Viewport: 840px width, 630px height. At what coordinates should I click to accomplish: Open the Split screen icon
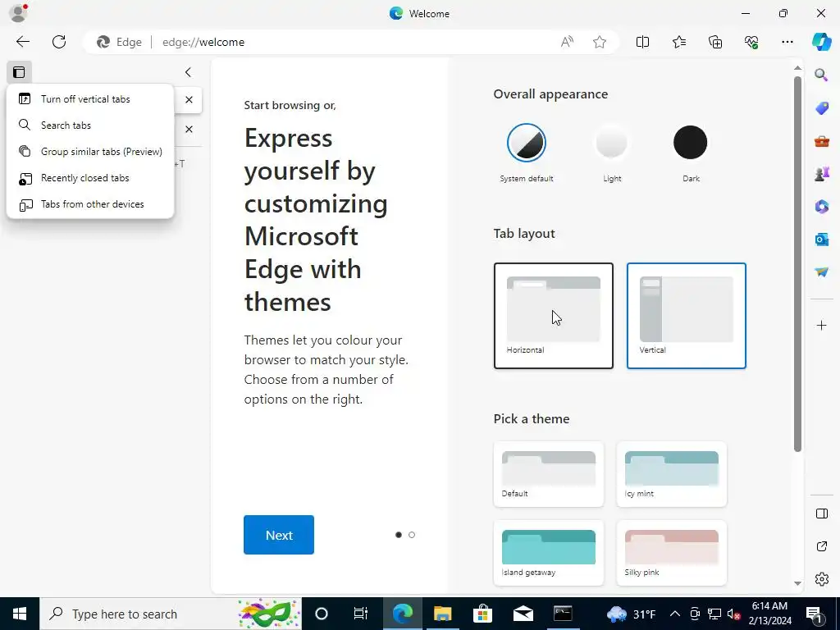tap(642, 42)
